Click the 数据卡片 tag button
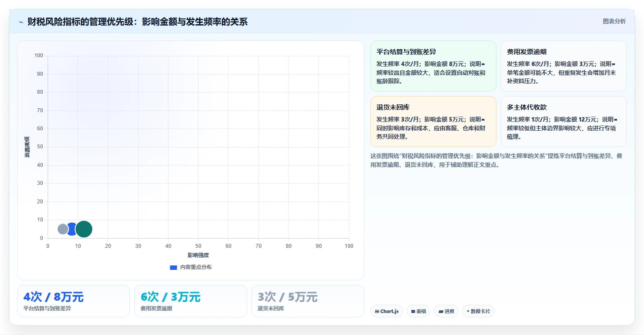This screenshot has height=335, width=644. [478, 311]
